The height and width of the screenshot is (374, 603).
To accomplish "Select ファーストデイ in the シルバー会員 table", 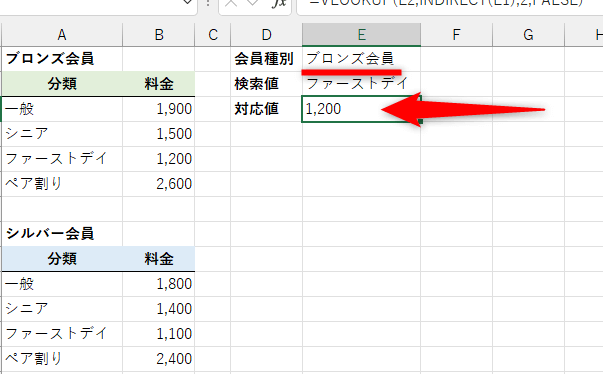I will coord(62,334).
